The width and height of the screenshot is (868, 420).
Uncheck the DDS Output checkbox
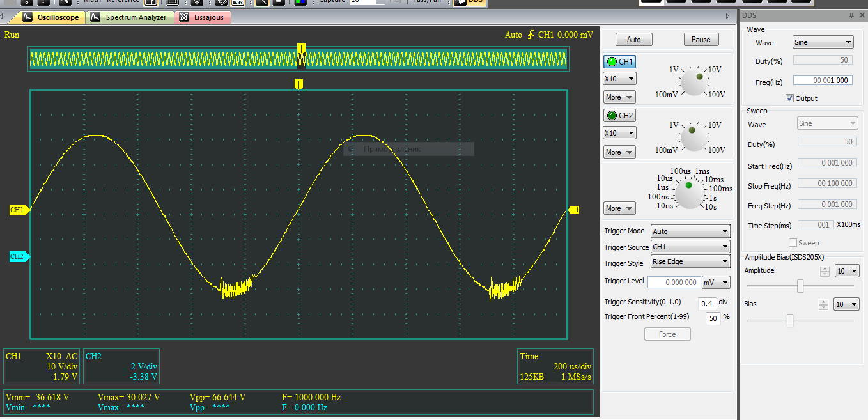pos(790,98)
